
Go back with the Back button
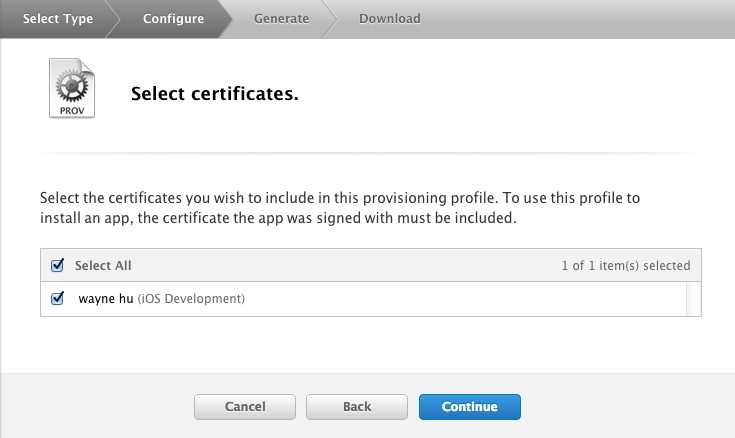tap(357, 407)
